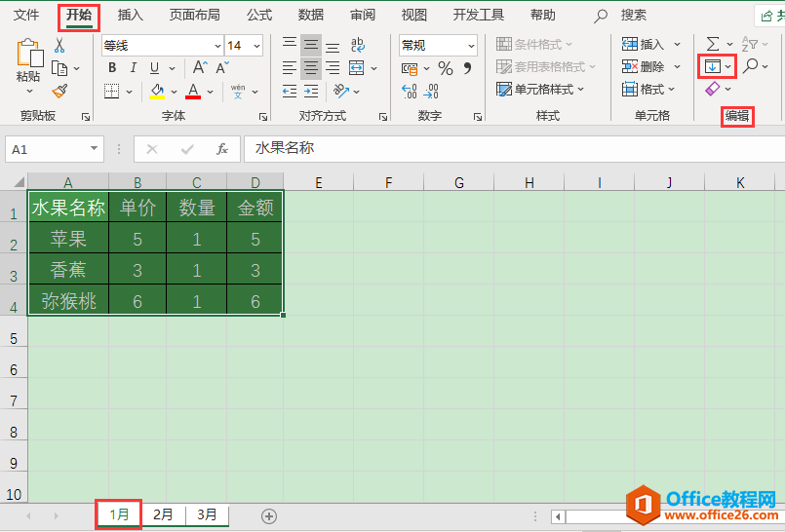Click the Find magnifier icon in Editing group
The height and width of the screenshot is (532, 785).
point(749,66)
